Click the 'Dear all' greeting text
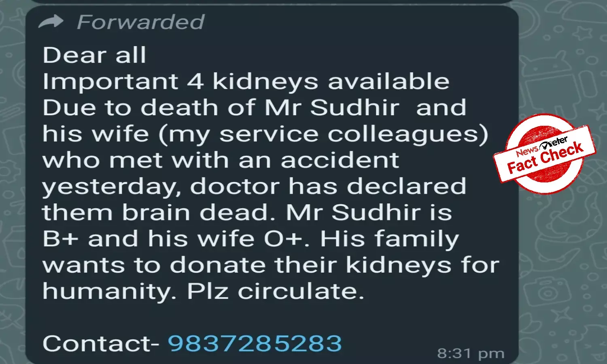The image size is (607, 364). pos(94,55)
